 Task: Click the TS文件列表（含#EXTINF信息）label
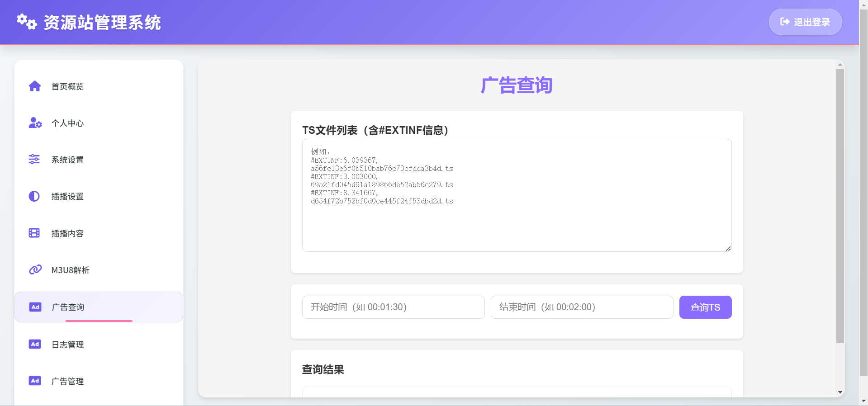point(375,130)
